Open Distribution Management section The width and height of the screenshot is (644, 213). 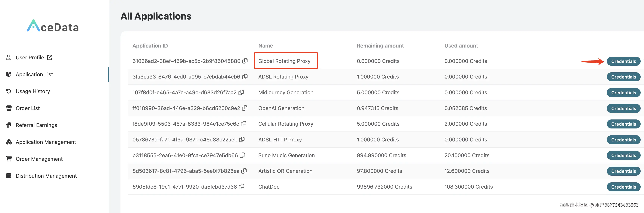pyautogui.click(x=46, y=176)
